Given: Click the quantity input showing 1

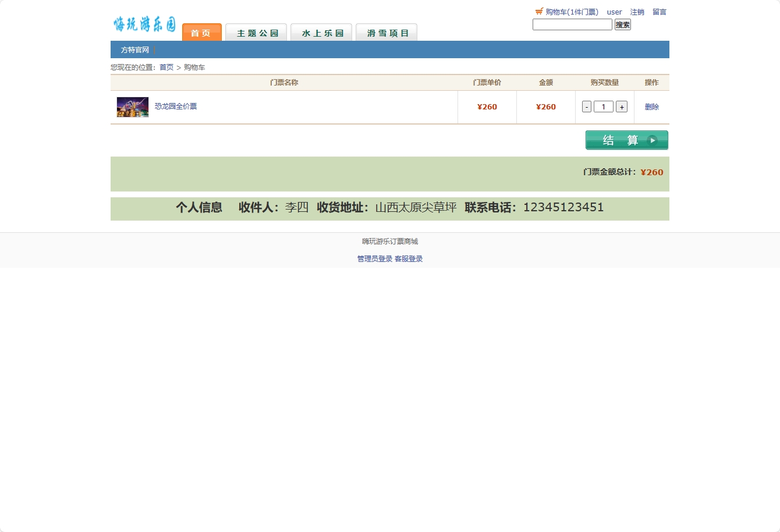Looking at the screenshot, I should [604, 107].
